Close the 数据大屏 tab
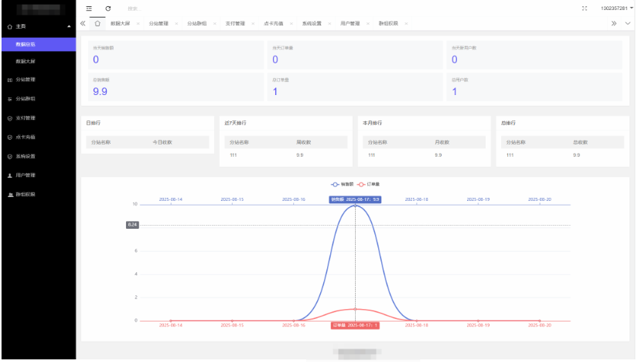 [138, 24]
